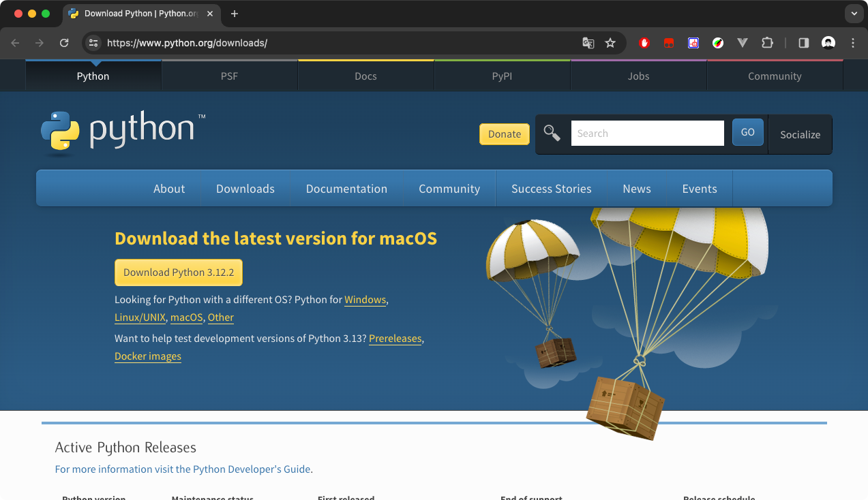Follow the Other link
The height and width of the screenshot is (500, 868).
pos(221,317)
